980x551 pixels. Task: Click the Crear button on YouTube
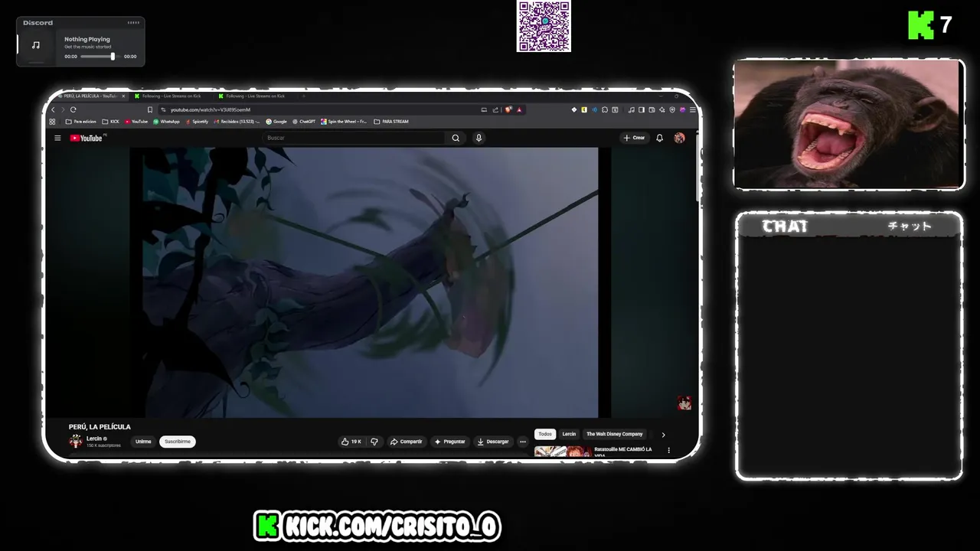(x=634, y=138)
